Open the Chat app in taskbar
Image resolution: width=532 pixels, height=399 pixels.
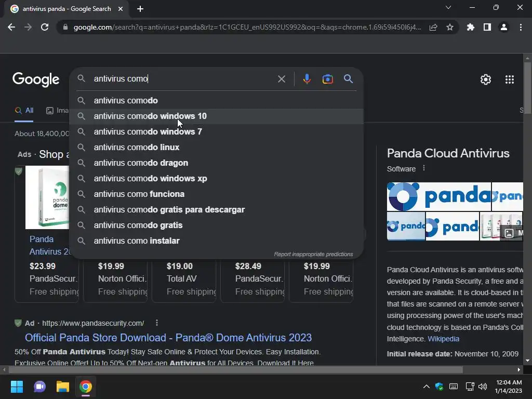[x=39, y=387]
